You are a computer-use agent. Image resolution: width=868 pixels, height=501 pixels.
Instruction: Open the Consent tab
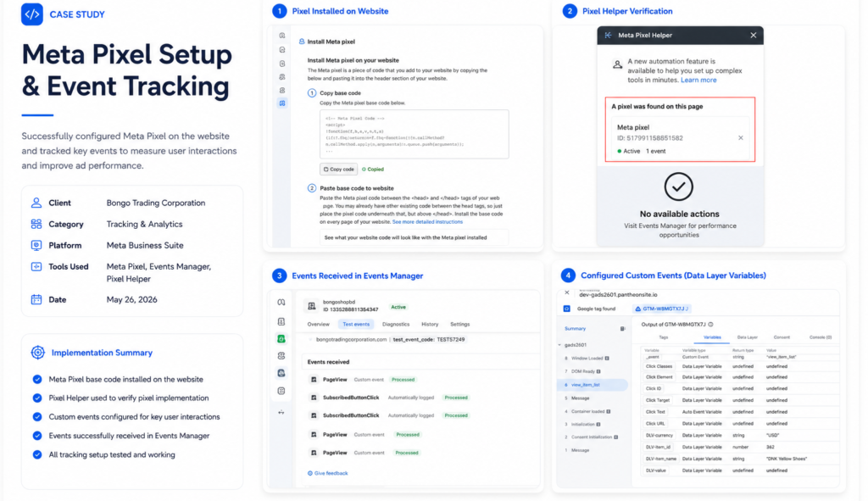(782, 337)
